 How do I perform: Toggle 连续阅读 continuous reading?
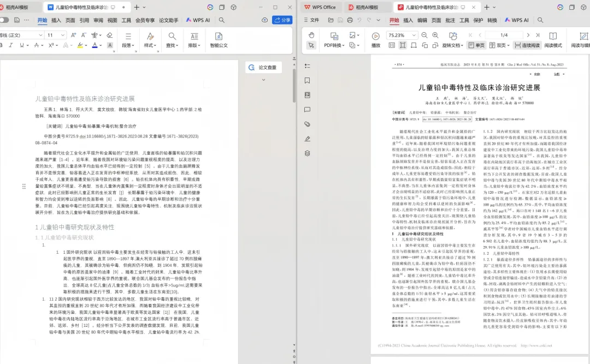point(527,45)
